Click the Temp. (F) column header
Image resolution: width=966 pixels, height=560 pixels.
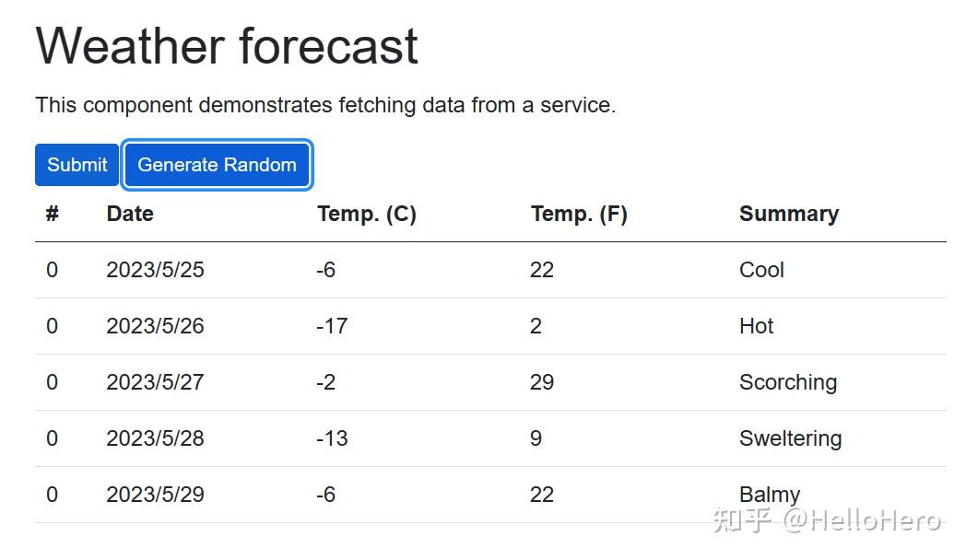pyautogui.click(x=579, y=214)
